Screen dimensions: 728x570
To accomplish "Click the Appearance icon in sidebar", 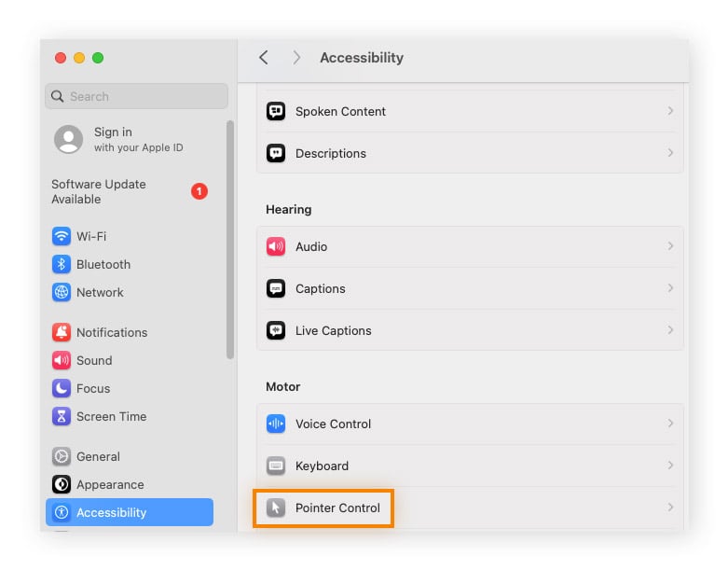I will [62, 484].
